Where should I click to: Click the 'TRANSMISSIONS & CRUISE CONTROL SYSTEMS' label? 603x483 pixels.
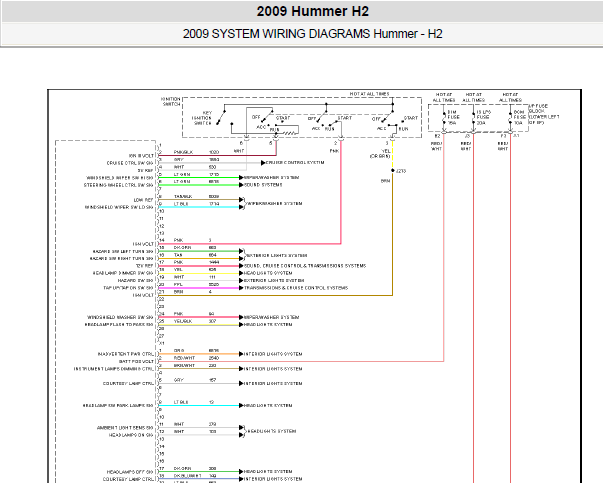(296, 288)
